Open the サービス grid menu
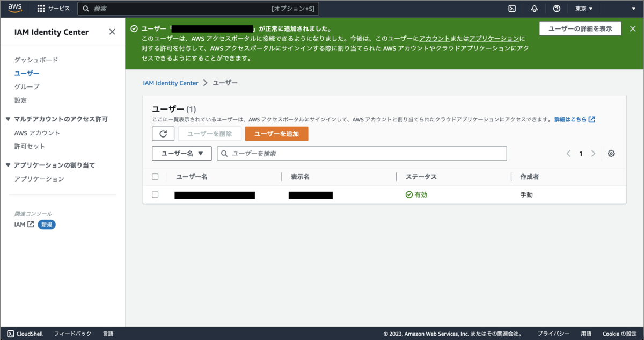 (53, 9)
